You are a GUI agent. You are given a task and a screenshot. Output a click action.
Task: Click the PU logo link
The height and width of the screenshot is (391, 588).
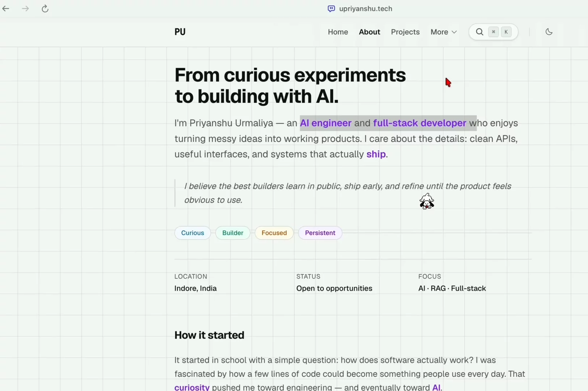180,32
